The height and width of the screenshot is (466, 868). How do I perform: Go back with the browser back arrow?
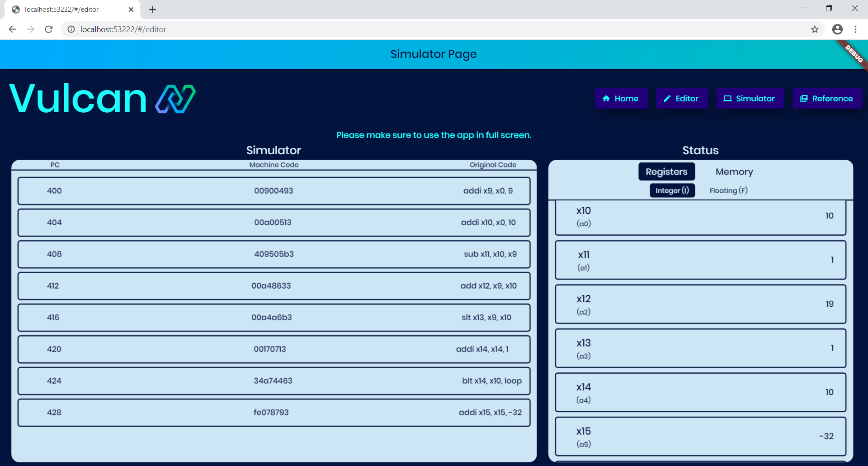12,29
